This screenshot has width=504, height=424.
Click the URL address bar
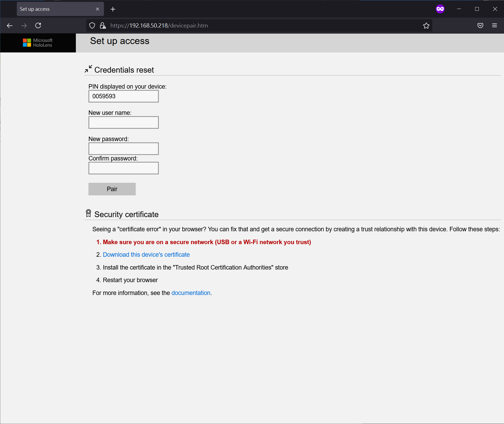click(262, 25)
